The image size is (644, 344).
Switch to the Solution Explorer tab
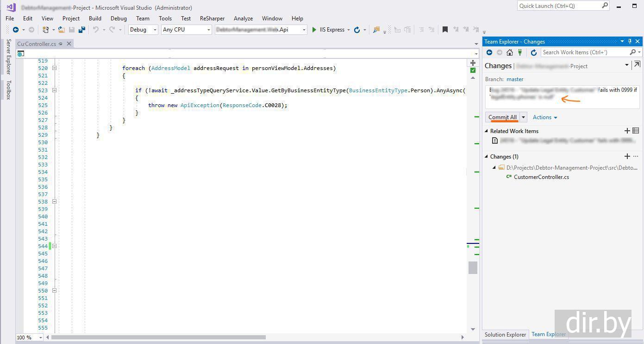(505, 334)
